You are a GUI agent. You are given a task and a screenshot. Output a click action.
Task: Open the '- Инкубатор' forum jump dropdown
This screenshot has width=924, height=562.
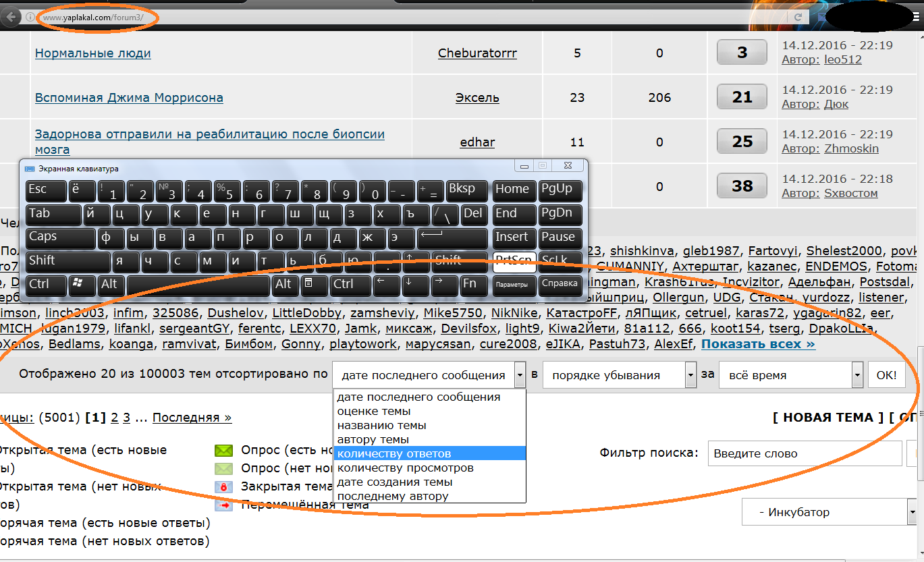829,512
